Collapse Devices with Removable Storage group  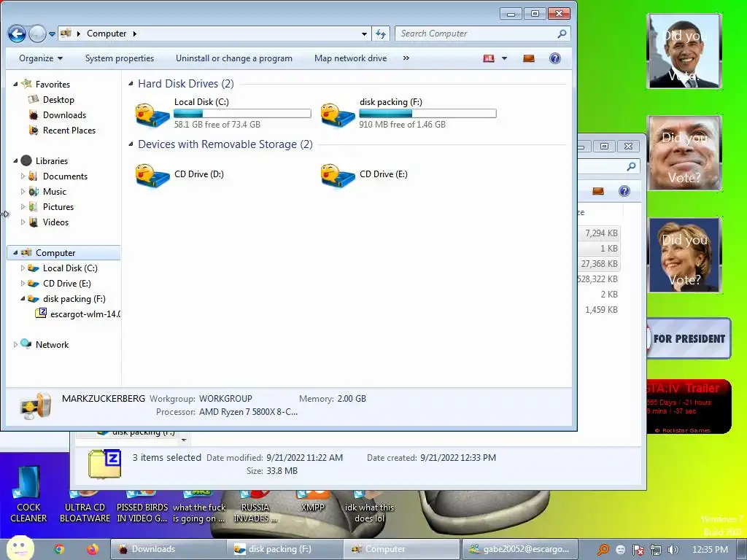(x=131, y=144)
